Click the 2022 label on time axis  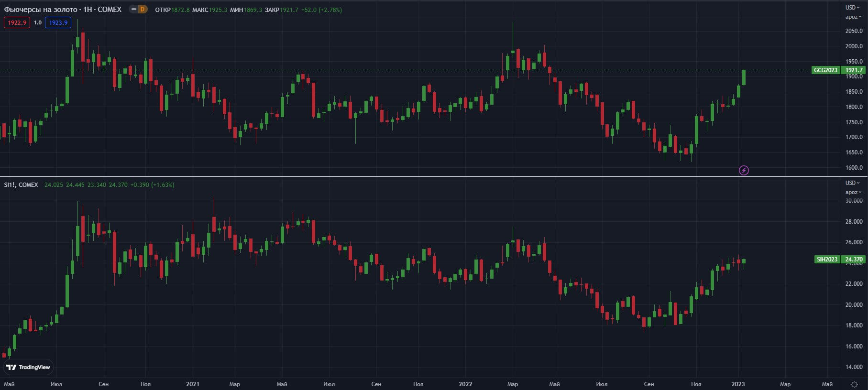(465, 384)
